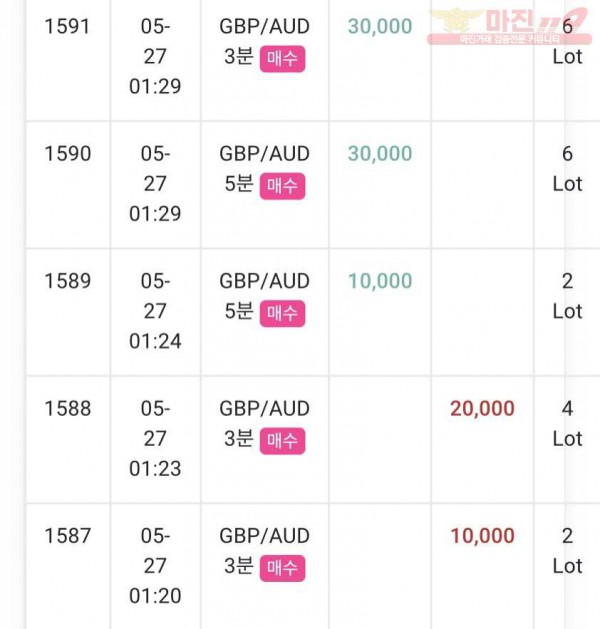This screenshot has width=600, height=629.
Task: Select order number 1590
Action: pyautogui.click(x=67, y=154)
